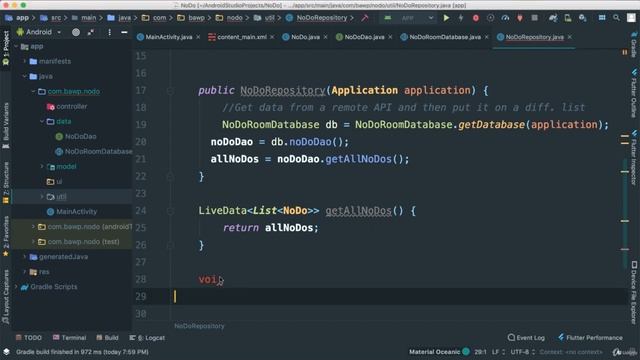
Task: Click the scroll-from-source target icon in Project panel
Action: point(76,32)
